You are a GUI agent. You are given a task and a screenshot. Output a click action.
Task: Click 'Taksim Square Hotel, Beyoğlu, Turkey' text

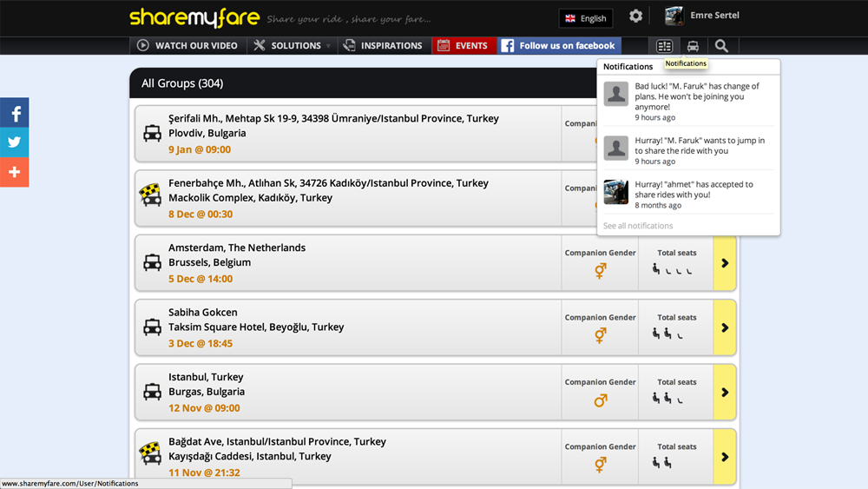256,327
